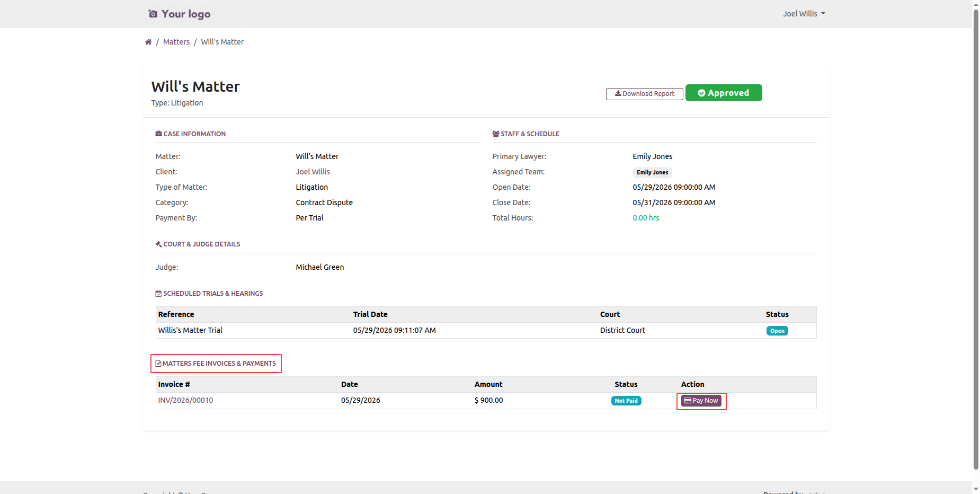The image size is (980, 494).
Task: Click the Emily Jones team badge
Action: pos(652,172)
